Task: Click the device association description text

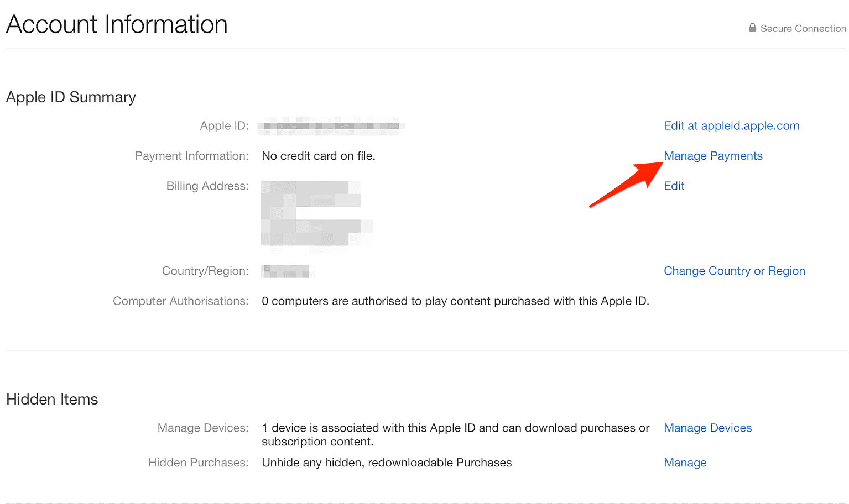Action: (x=455, y=434)
